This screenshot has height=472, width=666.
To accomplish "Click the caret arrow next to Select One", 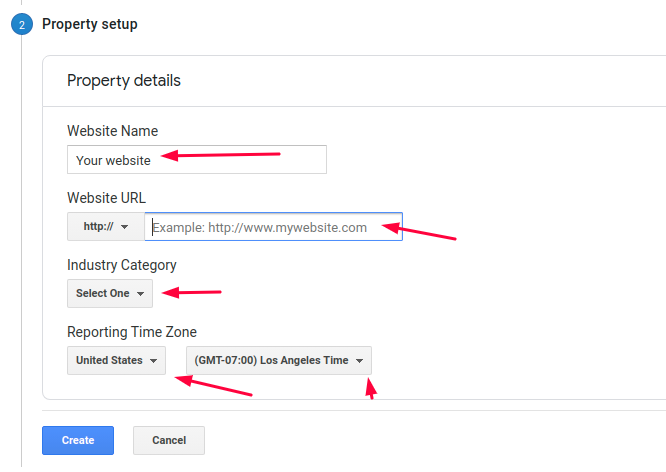I will pos(140,294).
